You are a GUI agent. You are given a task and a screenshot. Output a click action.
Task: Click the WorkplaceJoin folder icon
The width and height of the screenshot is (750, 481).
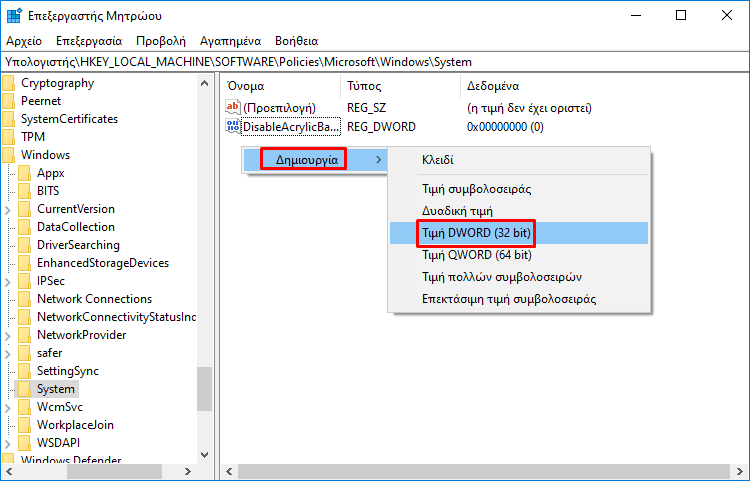coord(24,426)
